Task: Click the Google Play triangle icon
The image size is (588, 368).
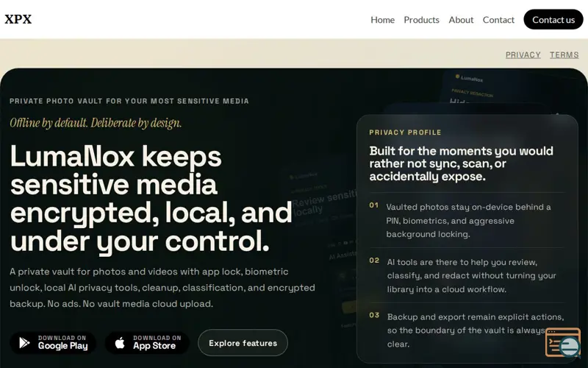Action: pos(25,342)
